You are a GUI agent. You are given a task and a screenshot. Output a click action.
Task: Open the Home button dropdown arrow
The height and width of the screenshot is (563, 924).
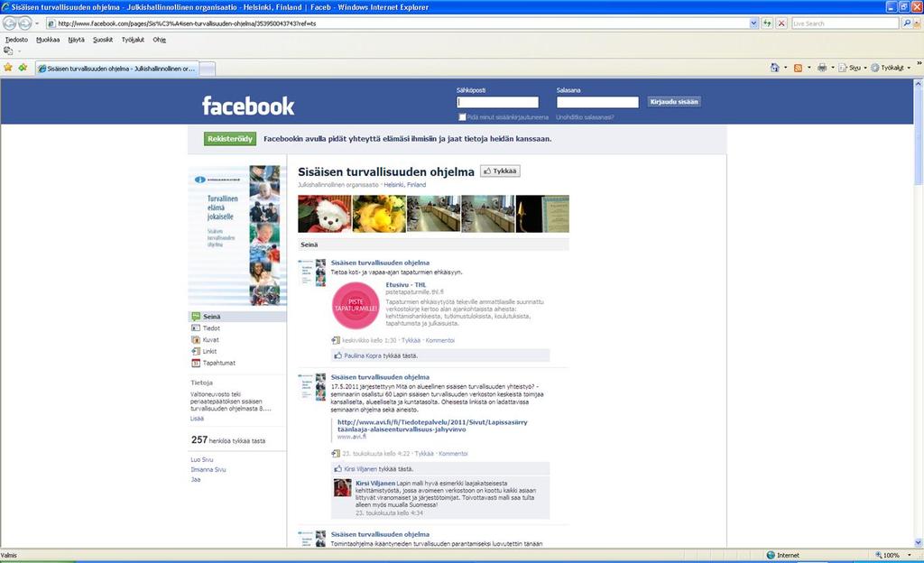pos(786,68)
